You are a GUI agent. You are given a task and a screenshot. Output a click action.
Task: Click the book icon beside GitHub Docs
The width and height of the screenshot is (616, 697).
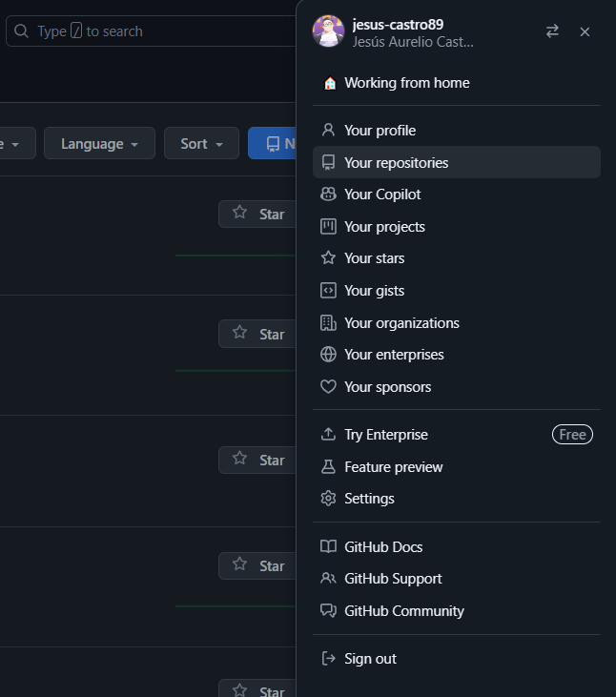click(328, 546)
